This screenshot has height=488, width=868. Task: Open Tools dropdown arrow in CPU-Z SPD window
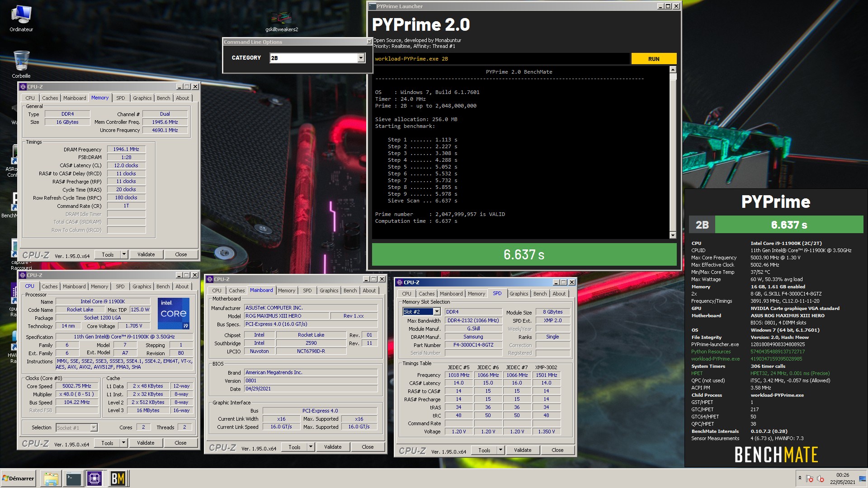coord(500,450)
